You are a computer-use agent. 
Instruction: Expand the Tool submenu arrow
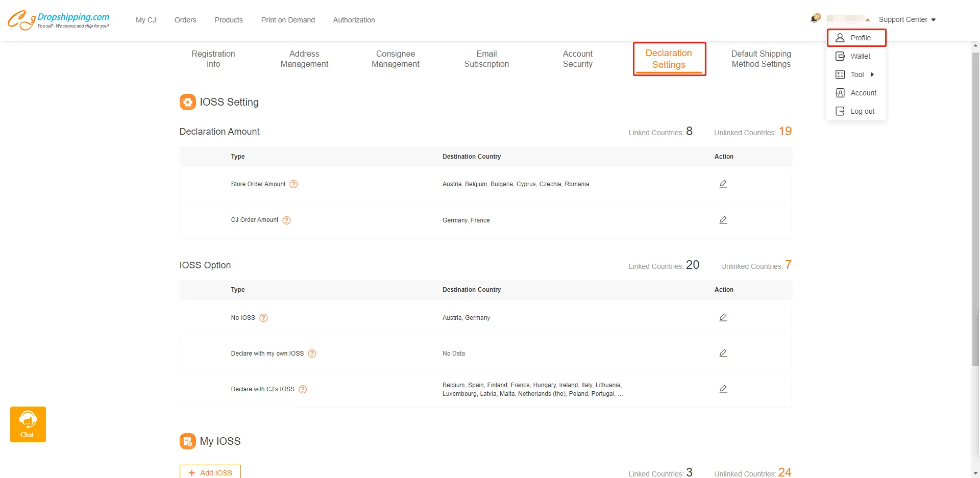click(x=872, y=74)
